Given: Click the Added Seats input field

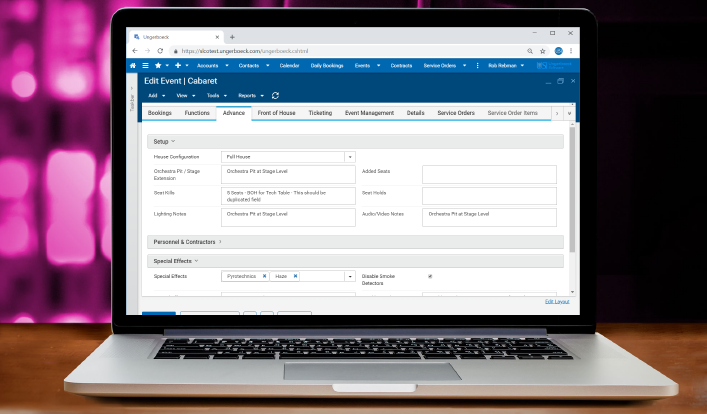Looking at the screenshot, I should click(x=489, y=174).
